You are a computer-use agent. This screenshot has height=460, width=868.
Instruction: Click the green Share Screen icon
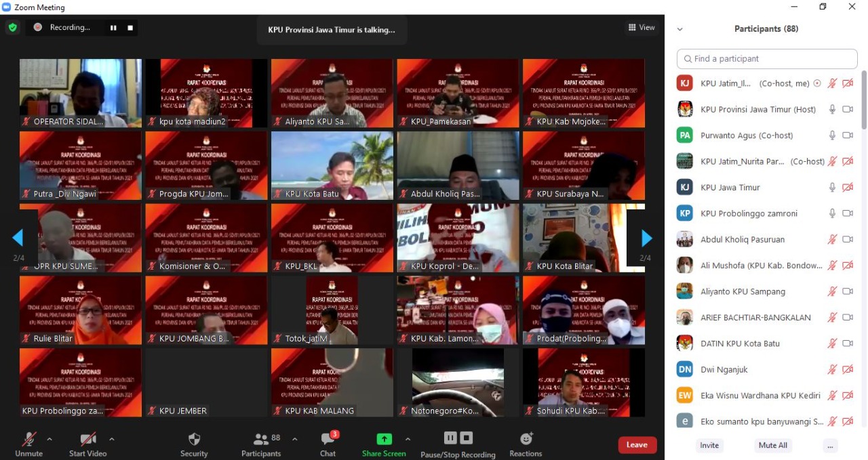(x=384, y=439)
